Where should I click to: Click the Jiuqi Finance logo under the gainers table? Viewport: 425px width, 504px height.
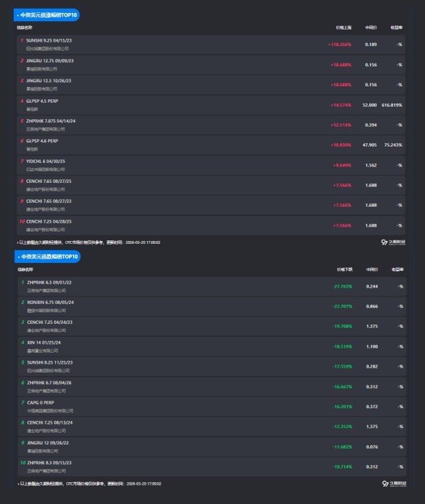tap(394, 242)
